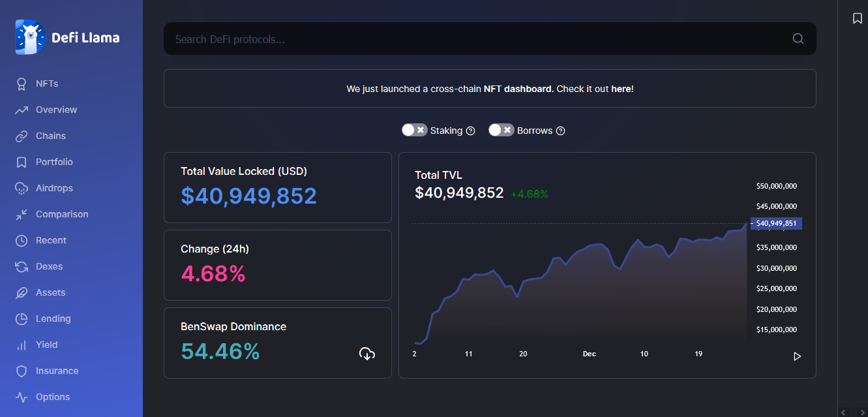Click the search magnifier icon
The width and height of the screenshot is (868, 417).
click(798, 39)
